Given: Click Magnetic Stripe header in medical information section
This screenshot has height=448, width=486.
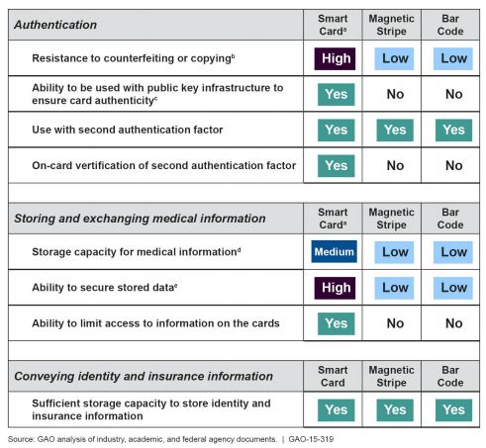Looking at the screenshot, I should (391, 219).
